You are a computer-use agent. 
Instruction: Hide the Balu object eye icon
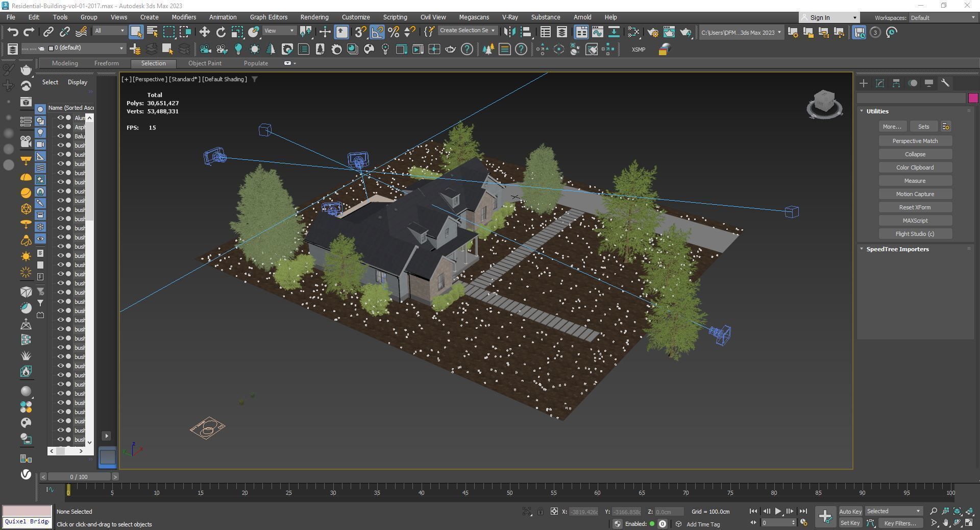(x=60, y=136)
